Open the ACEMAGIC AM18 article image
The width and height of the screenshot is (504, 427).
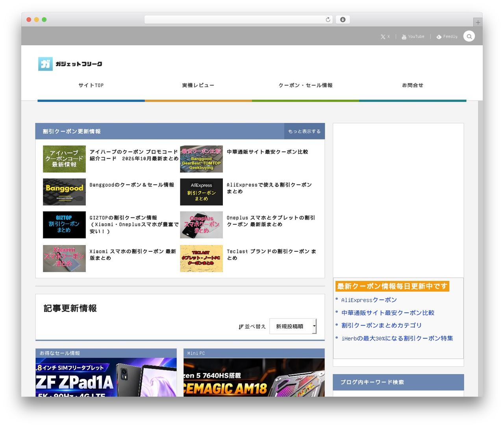click(254, 377)
